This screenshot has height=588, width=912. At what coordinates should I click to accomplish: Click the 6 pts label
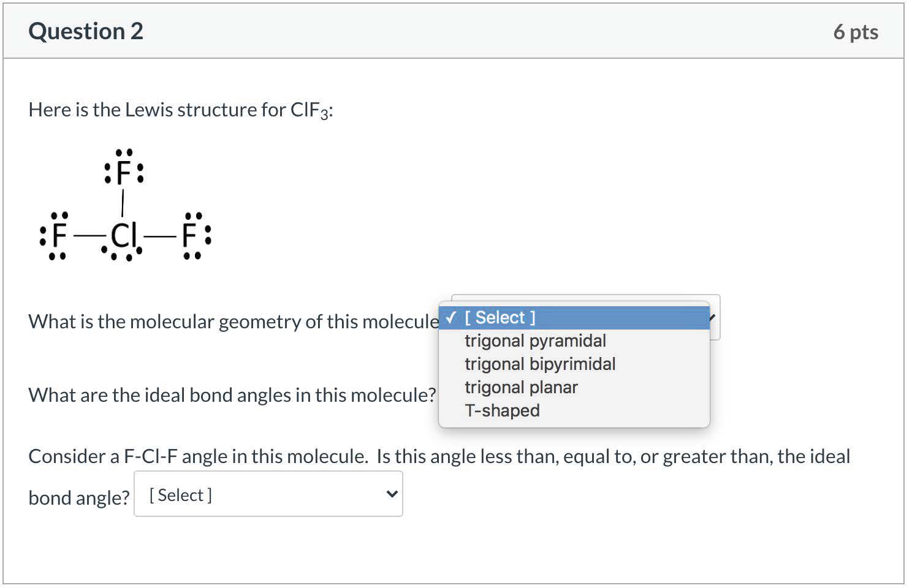click(856, 32)
